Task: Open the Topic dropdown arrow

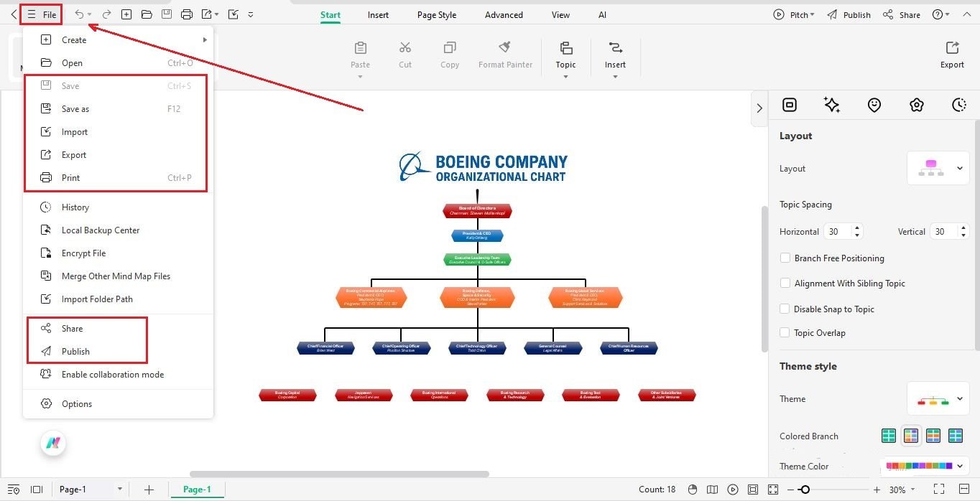Action: pos(565,77)
